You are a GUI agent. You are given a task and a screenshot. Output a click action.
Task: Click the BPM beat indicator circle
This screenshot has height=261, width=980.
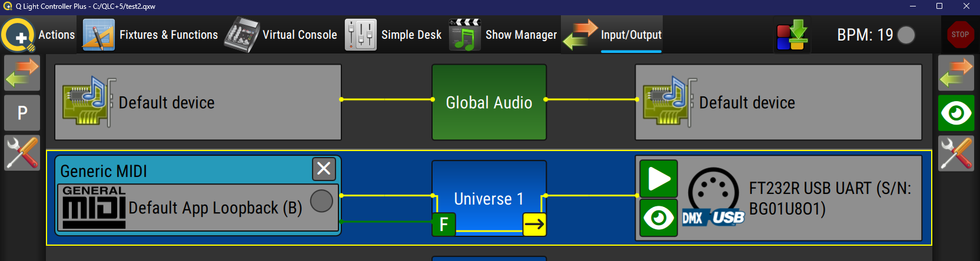coord(906,35)
